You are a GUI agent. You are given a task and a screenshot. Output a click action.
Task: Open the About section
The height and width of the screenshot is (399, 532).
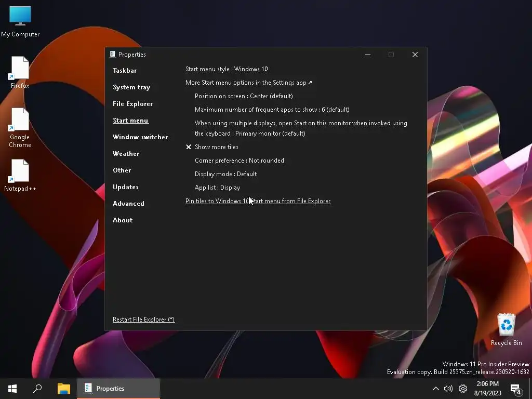[123, 220]
